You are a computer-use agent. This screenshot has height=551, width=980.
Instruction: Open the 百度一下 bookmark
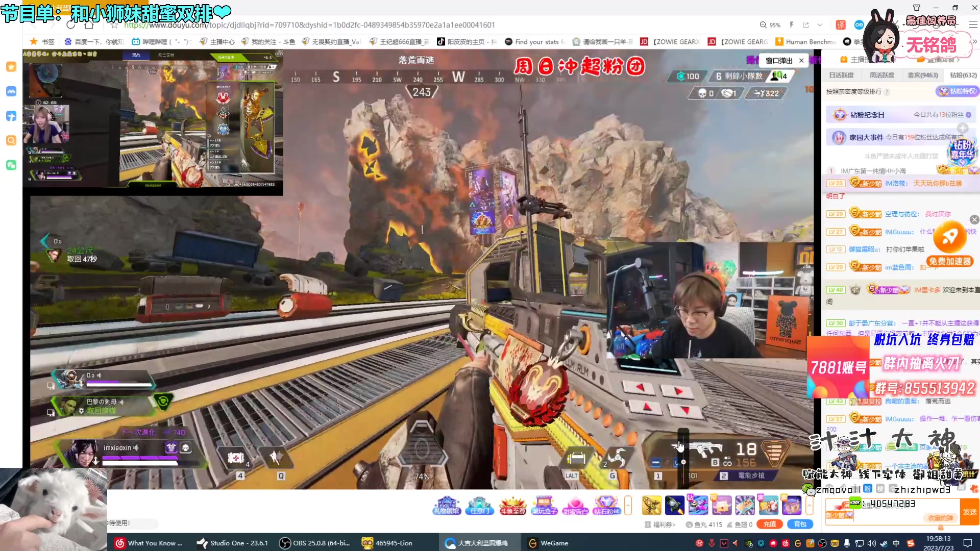[x=94, y=42]
